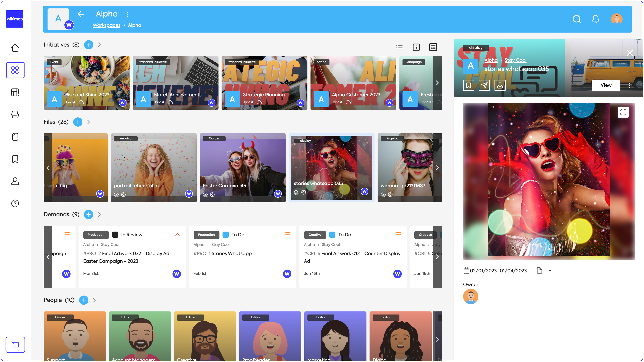
Task: Expand preview image to fullscreen
Action: point(623,112)
